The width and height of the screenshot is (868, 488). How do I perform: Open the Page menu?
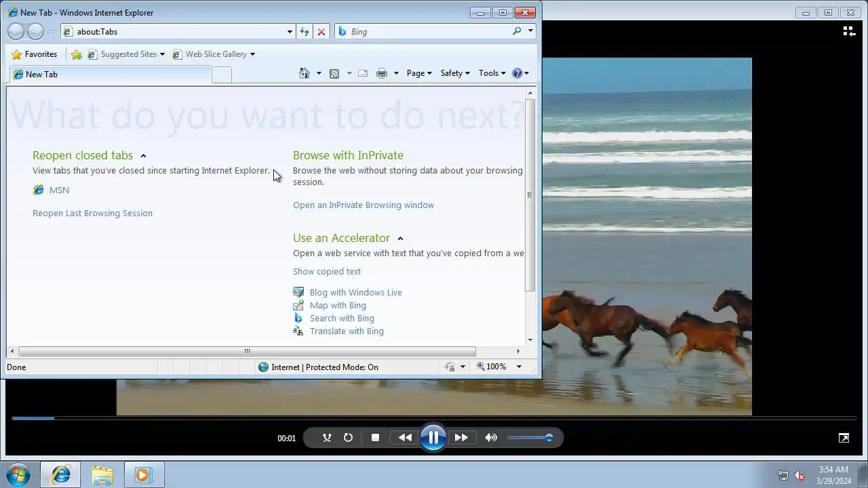pos(419,73)
